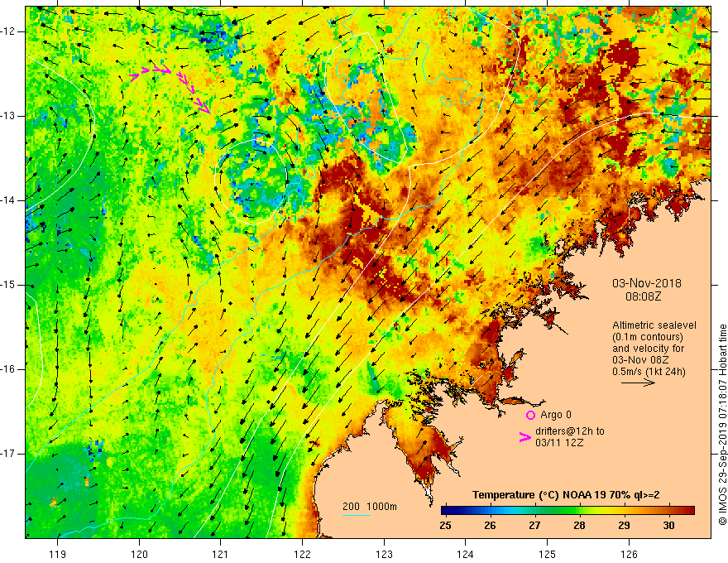Click the 'Altimetric sealevel' legend text
This screenshot has height=563, width=728.
pos(654,325)
